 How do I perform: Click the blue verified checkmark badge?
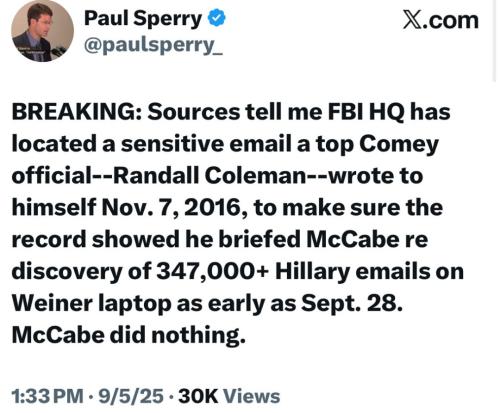coord(217,18)
